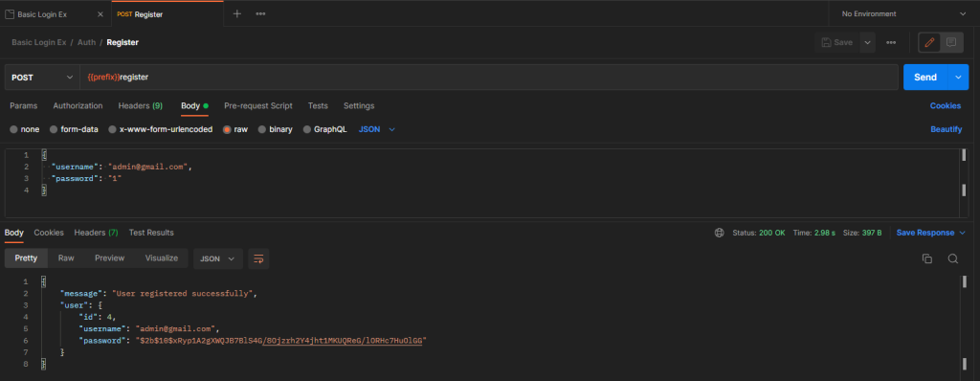Open the Pre-request Script tab
Screen dimensions: 980x381
coord(258,105)
